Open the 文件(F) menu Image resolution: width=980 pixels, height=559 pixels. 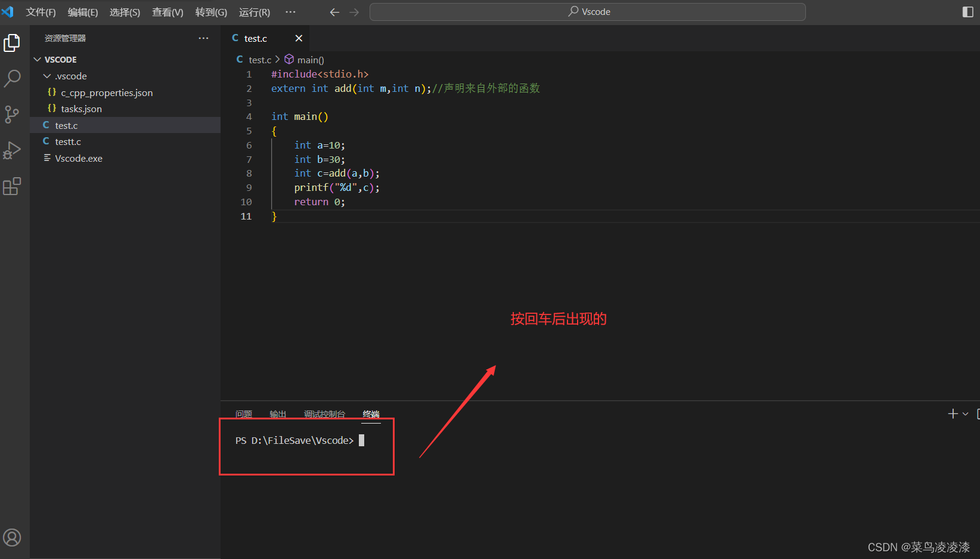point(41,12)
